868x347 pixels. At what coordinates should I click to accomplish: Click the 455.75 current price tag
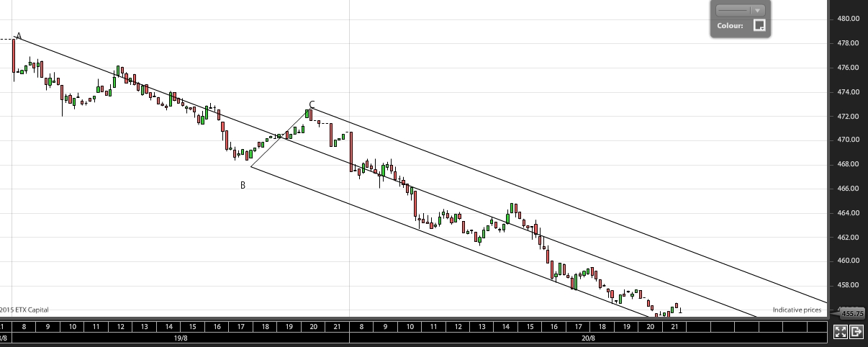click(851, 314)
